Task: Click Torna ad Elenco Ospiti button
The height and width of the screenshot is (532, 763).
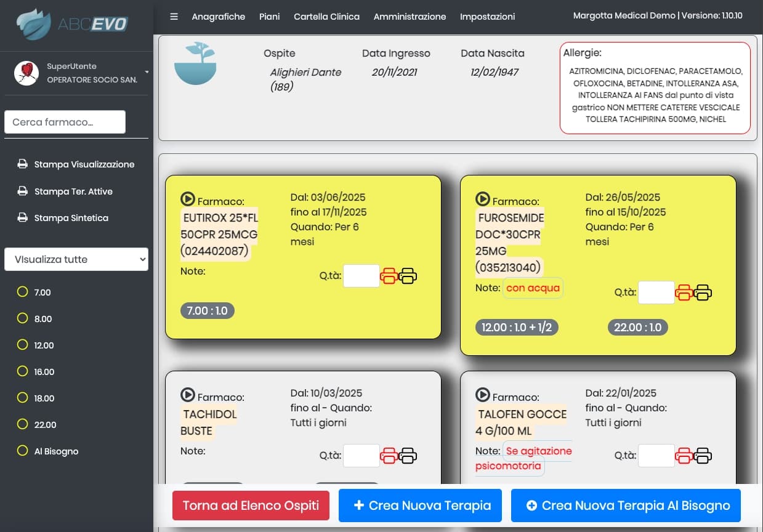Action: pyautogui.click(x=251, y=506)
